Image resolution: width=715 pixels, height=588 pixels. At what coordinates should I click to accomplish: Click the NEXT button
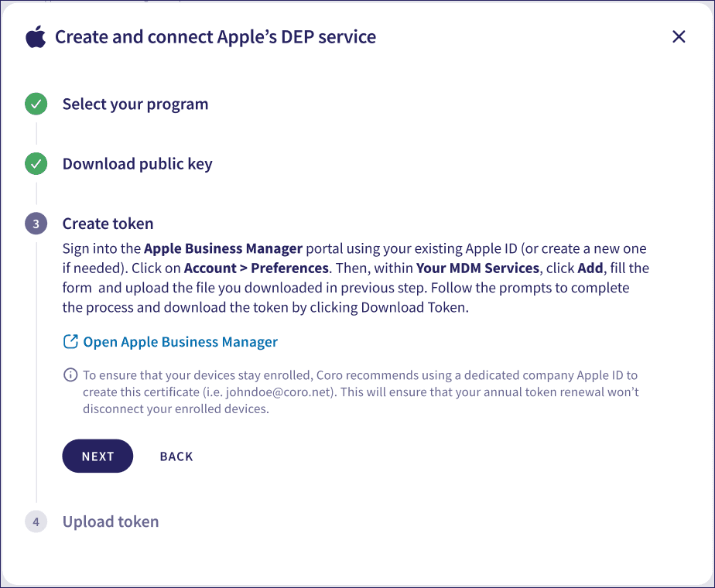click(97, 456)
